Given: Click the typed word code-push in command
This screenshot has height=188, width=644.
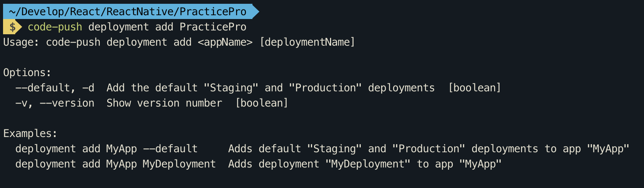Looking at the screenshot, I should click(55, 27).
